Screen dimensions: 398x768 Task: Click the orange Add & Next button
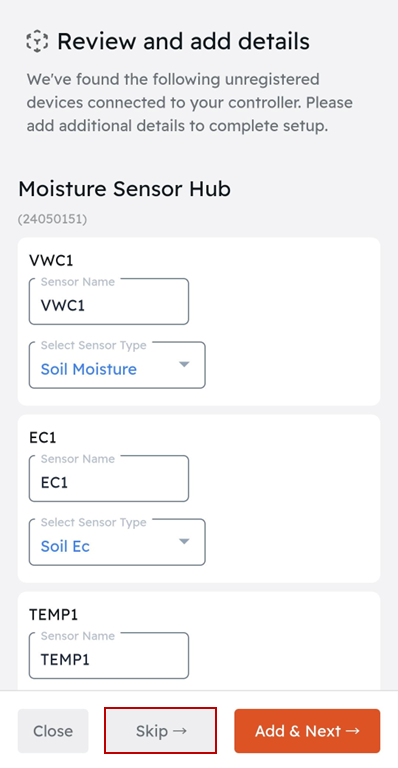point(307,731)
